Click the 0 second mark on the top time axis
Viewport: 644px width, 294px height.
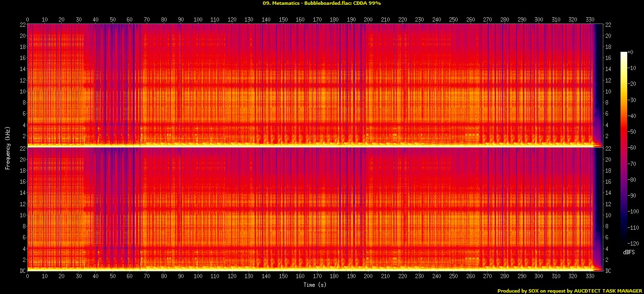28,20
